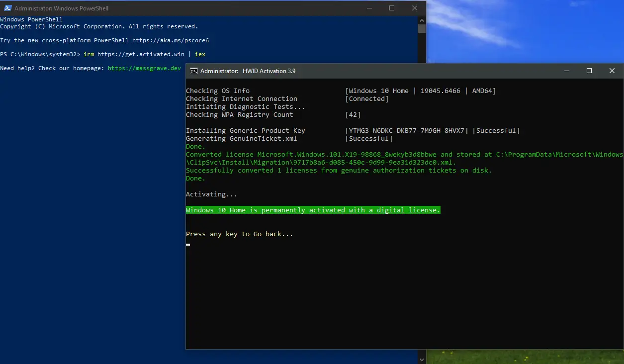Image resolution: width=624 pixels, height=364 pixels.
Task: Click the PowerShell icon in the title bar
Action: (7, 8)
